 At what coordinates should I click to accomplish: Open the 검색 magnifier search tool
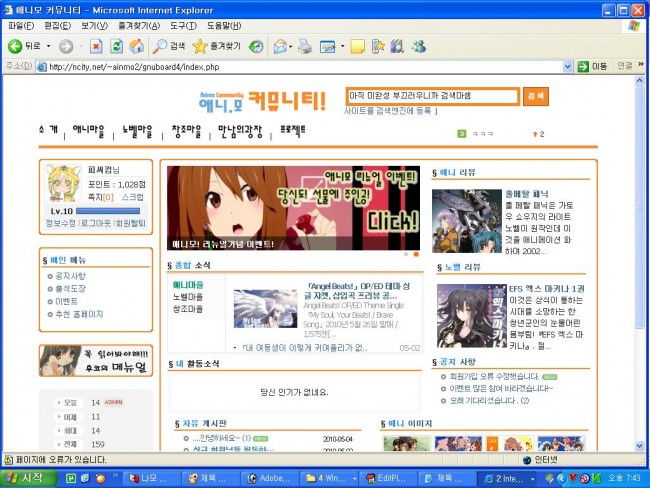[170, 46]
